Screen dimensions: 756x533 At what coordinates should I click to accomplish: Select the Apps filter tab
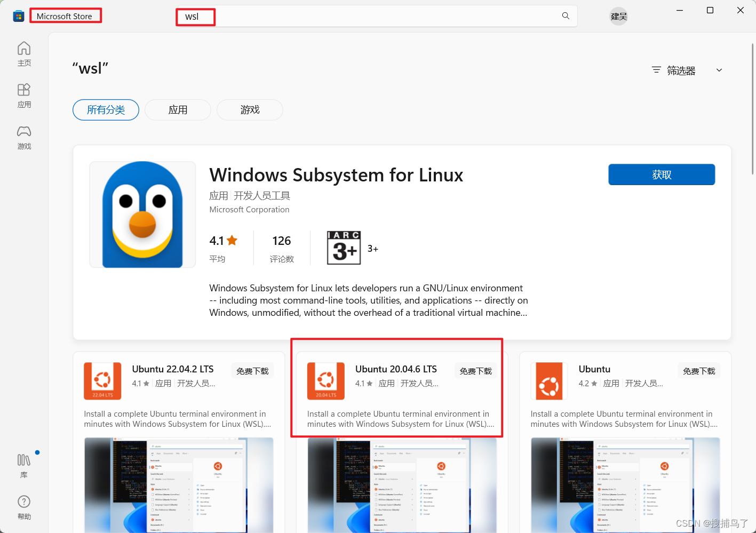(x=178, y=110)
